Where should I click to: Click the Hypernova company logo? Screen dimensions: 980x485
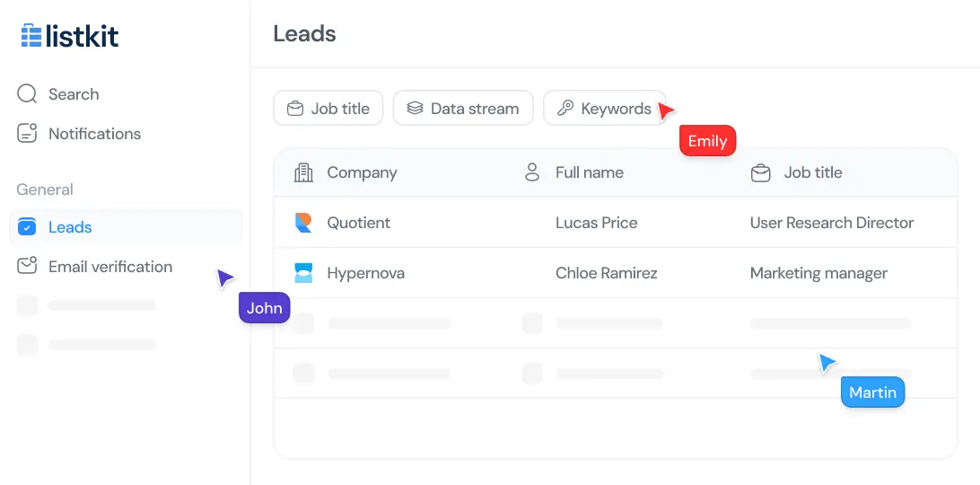(x=303, y=273)
